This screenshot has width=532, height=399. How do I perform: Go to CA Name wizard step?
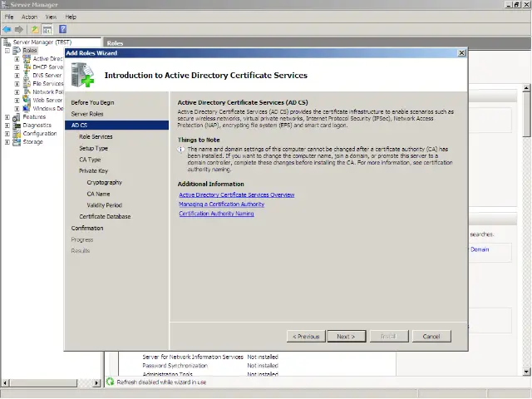98,194
